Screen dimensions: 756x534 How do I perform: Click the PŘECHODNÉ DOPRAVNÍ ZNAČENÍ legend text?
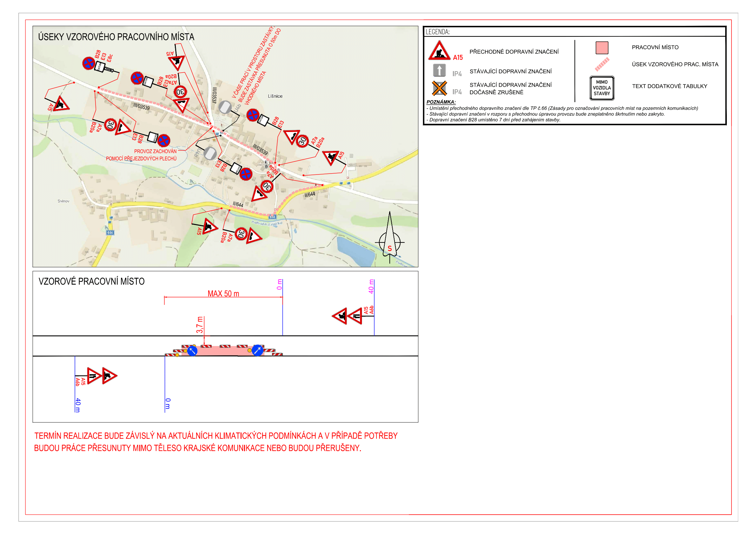pos(514,52)
